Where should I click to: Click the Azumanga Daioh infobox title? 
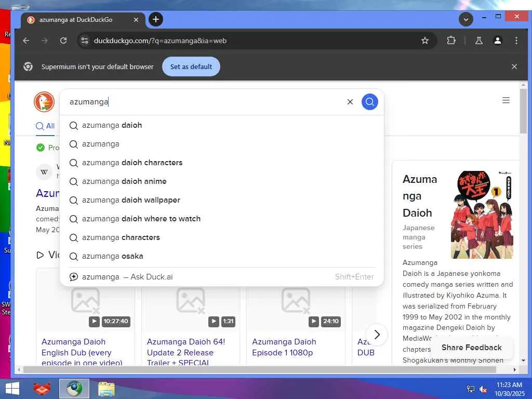point(420,196)
